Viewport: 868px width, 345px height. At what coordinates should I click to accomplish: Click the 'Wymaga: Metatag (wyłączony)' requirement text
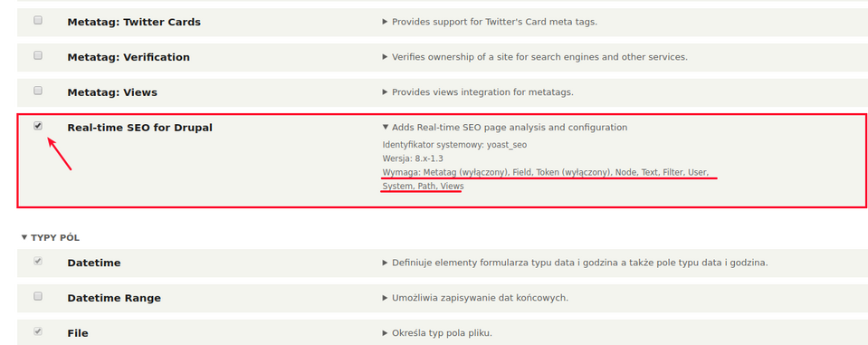pos(445,172)
